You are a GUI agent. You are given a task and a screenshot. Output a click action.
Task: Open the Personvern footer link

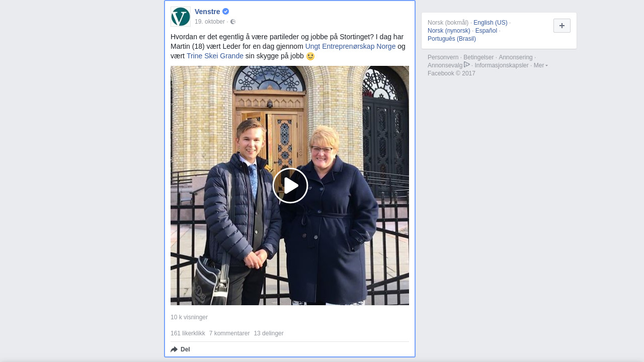point(443,57)
